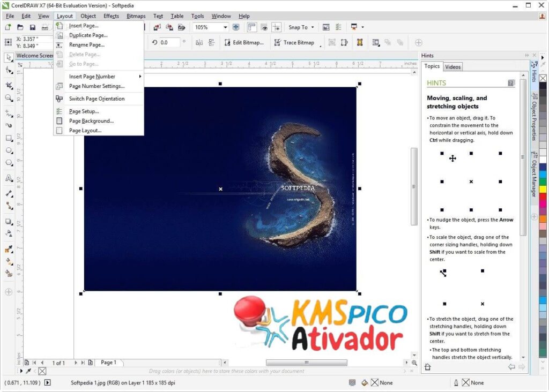Click the status bar info flyout arrow
The height and width of the screenshot is (392, 549).
(48, 383)
